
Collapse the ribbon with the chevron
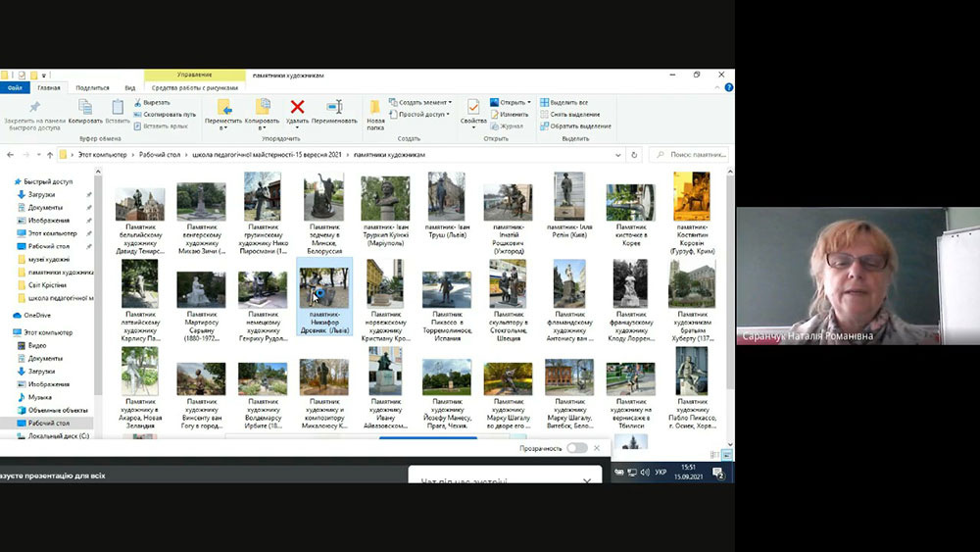coord(717,87)
